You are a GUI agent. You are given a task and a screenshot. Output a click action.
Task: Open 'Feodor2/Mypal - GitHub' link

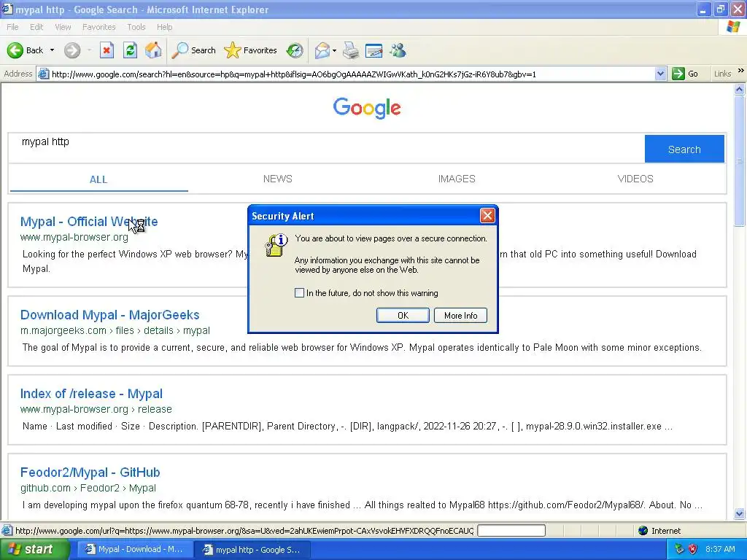coord(90,472)
